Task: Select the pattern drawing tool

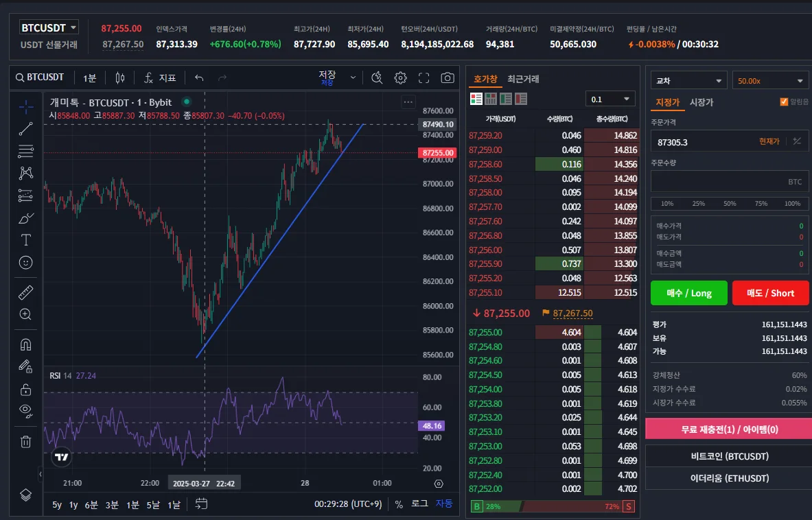Action: (25, 173)
